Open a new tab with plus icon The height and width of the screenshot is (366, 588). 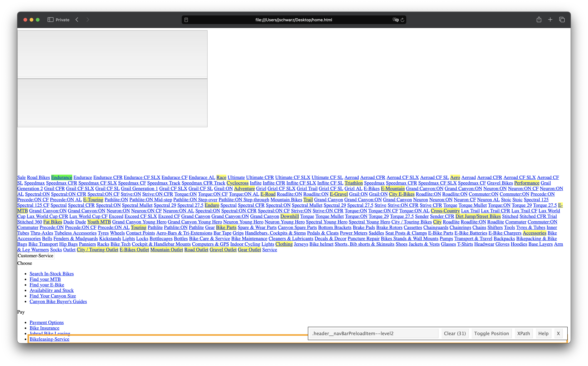pyautogui.click(x=550, y=20)
